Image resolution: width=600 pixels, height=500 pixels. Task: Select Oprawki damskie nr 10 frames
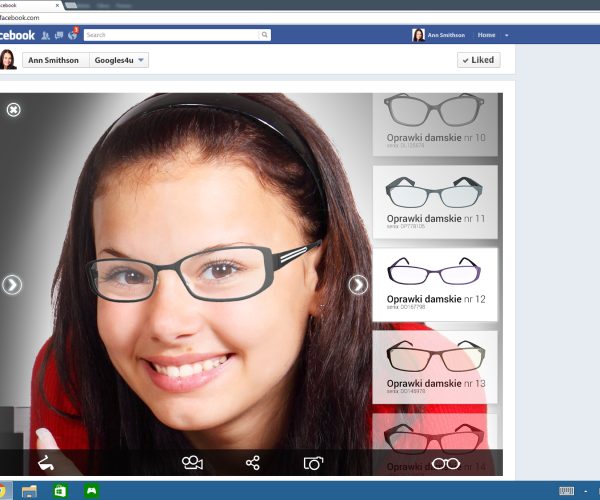click(435, 124)
